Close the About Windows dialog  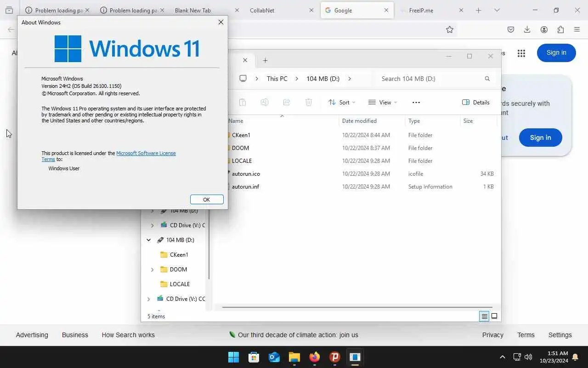click(x=220, y=22)
